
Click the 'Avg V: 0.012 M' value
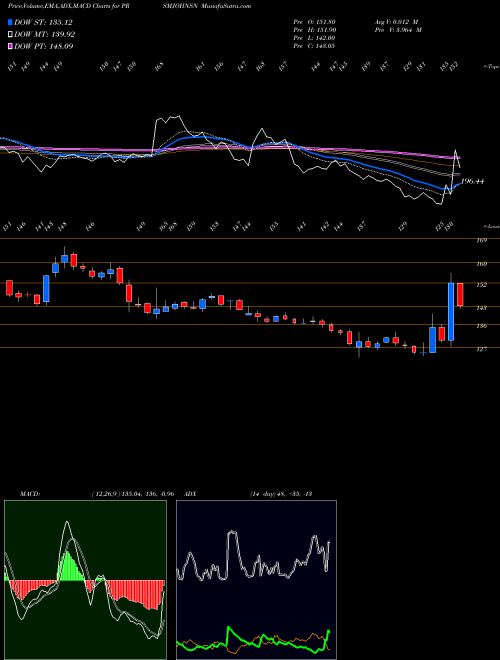pyautogui.click(x=396, y=22)
